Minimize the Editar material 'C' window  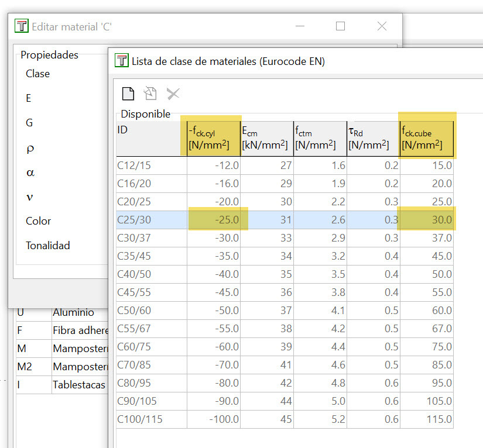tap(300, 26)
